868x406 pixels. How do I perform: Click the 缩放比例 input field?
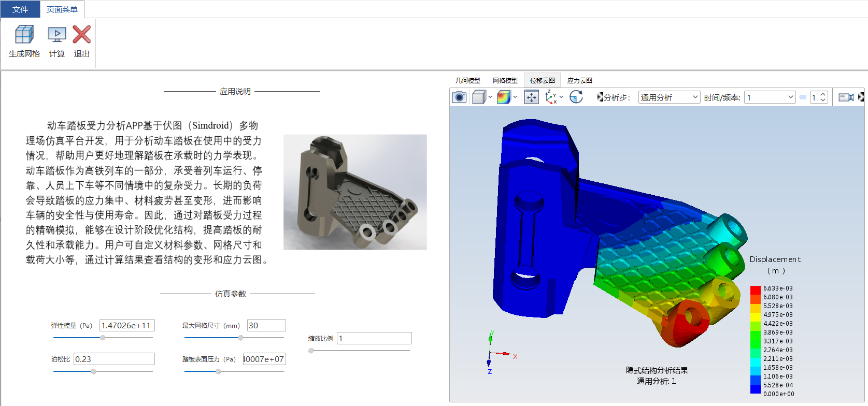pyautogui.click(x=374, y=338)
